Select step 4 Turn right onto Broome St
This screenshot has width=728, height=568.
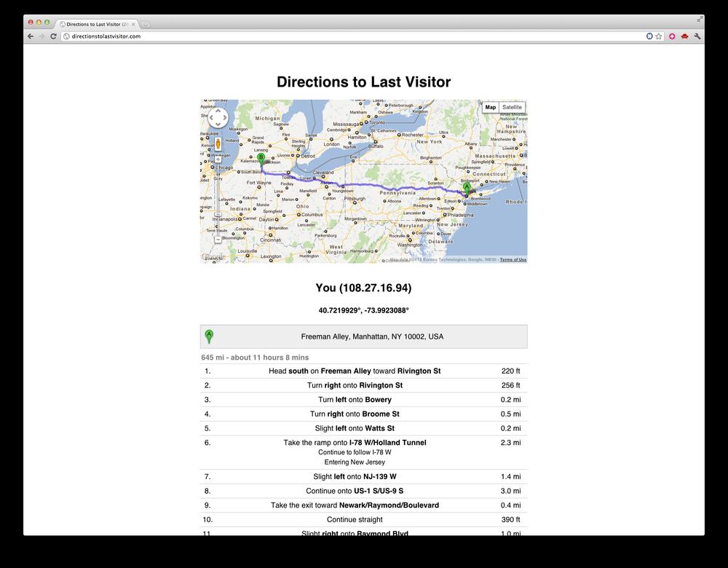(363, 414)
